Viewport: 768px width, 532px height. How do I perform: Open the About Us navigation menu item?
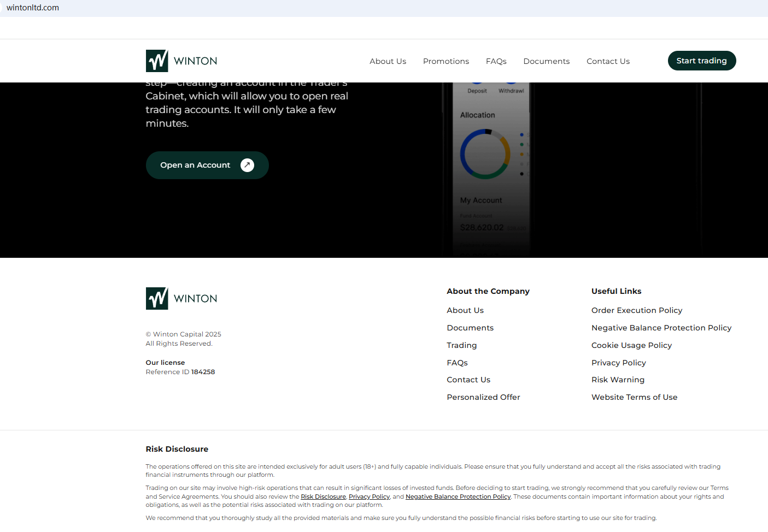pyautogui.click(x=388, y=61)
